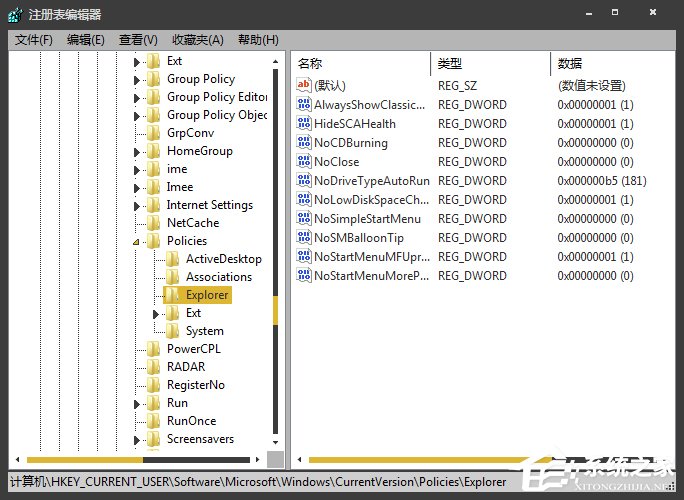The image size is (684, 500).
Task: Open the 收藏夹(A) menu
Action: click(x=198, y=40)
